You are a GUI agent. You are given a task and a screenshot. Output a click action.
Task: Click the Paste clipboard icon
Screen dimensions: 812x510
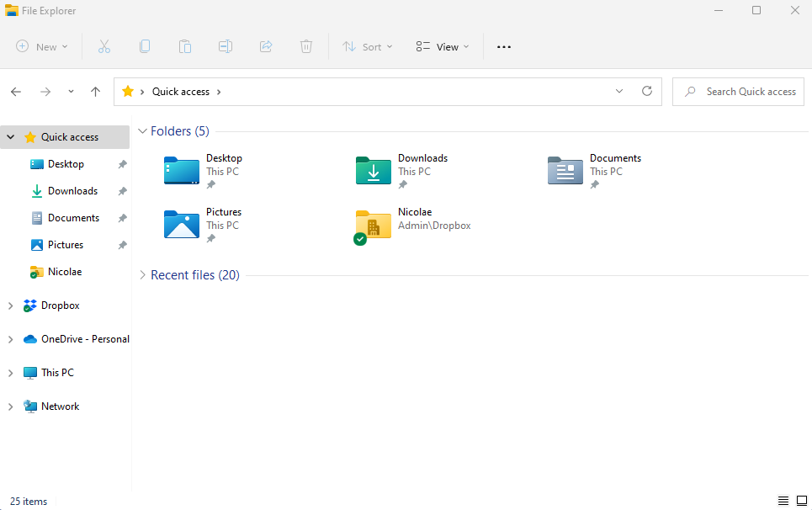[185, 47]
